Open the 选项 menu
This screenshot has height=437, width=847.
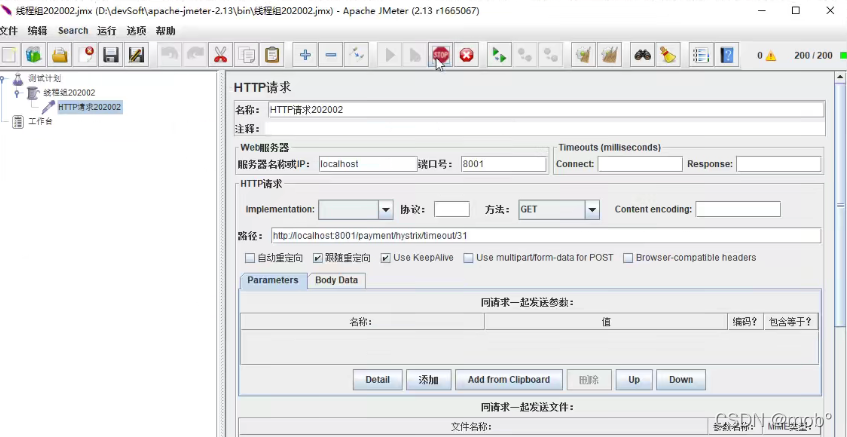coord(136,31)
